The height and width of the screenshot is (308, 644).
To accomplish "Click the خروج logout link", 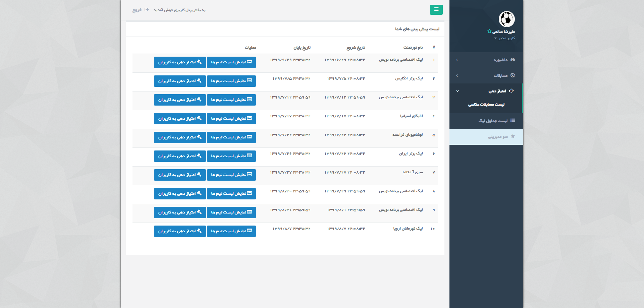I will 137,10.
